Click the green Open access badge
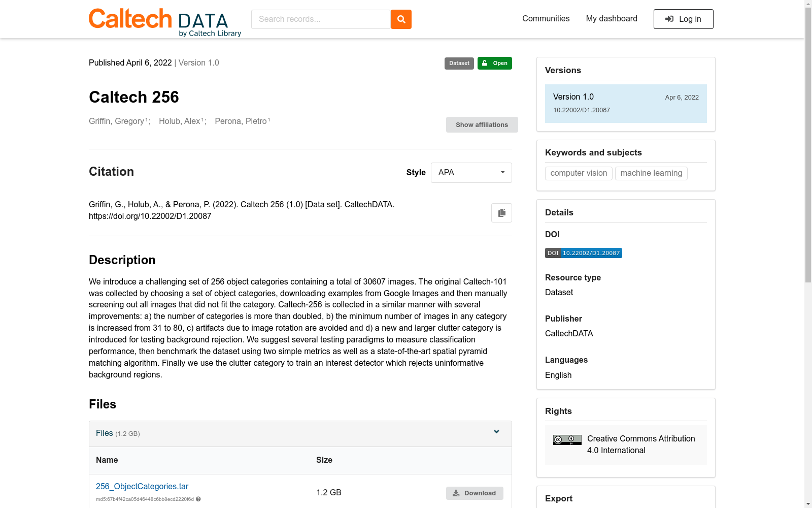 point(495,63)
